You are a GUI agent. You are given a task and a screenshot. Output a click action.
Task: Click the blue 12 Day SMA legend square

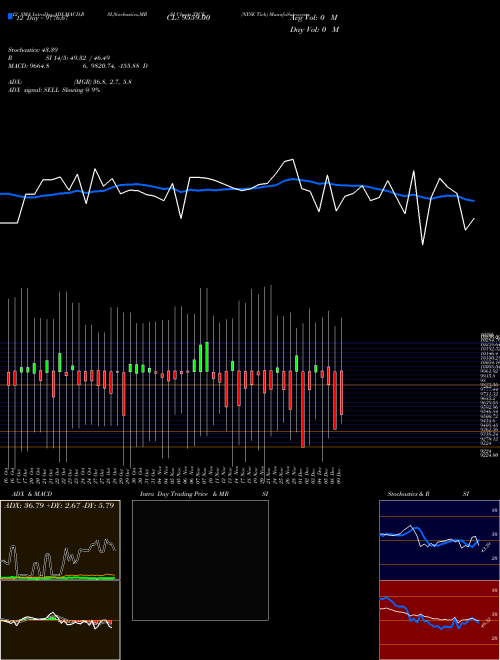click(10, 16)
